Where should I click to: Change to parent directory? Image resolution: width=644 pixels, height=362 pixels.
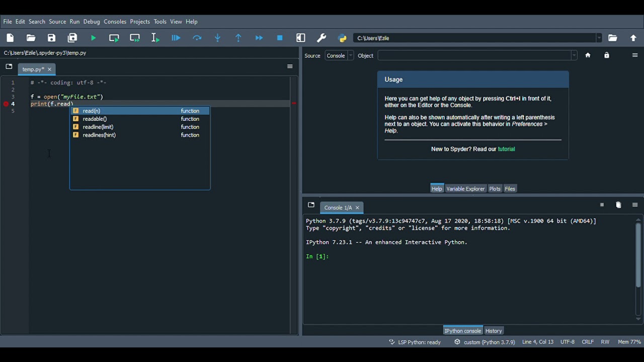[633, 38]
